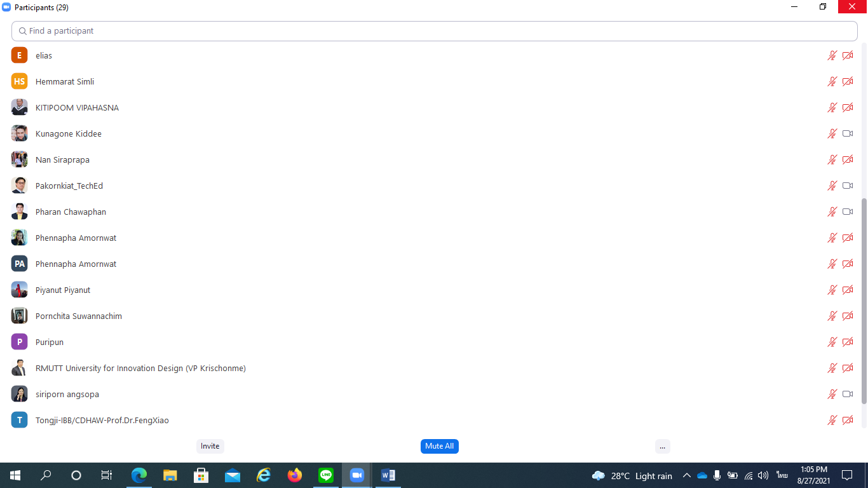Click the video-off camera icon for elias
Image resolution: width=868 pixels, height=488 pixels.
848,55
